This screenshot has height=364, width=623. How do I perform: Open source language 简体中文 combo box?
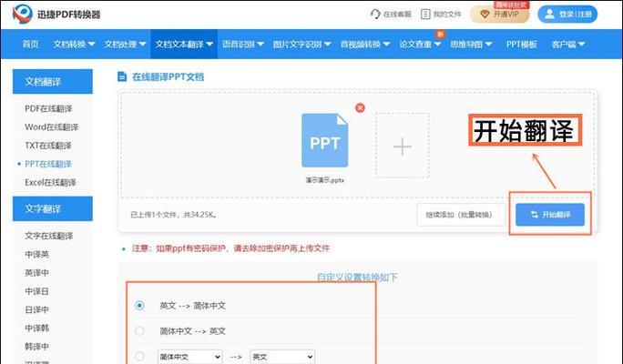[x=190, y=357]
